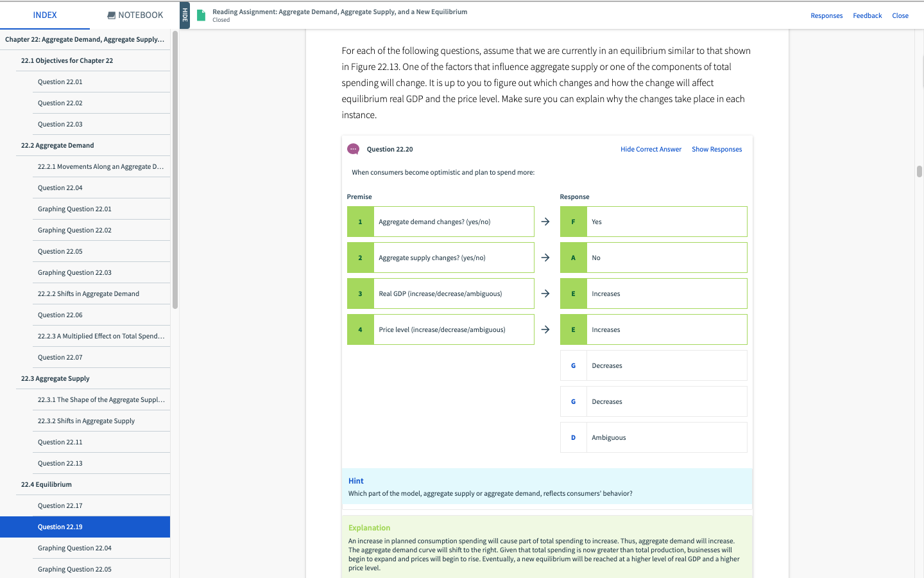Open Question 22.06 in index
This screenshot has width=924, height=578.
(101, 315)
